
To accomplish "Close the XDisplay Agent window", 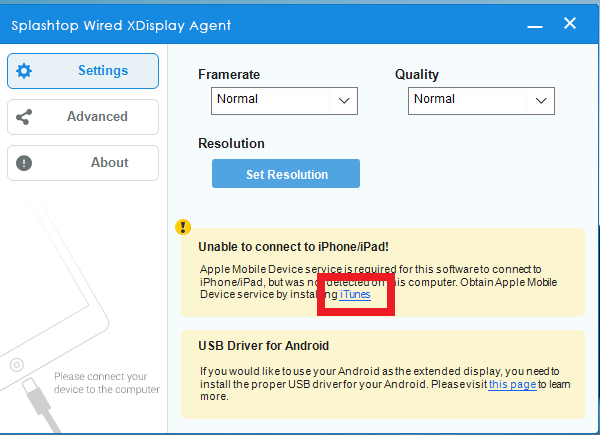I will 570,23.
